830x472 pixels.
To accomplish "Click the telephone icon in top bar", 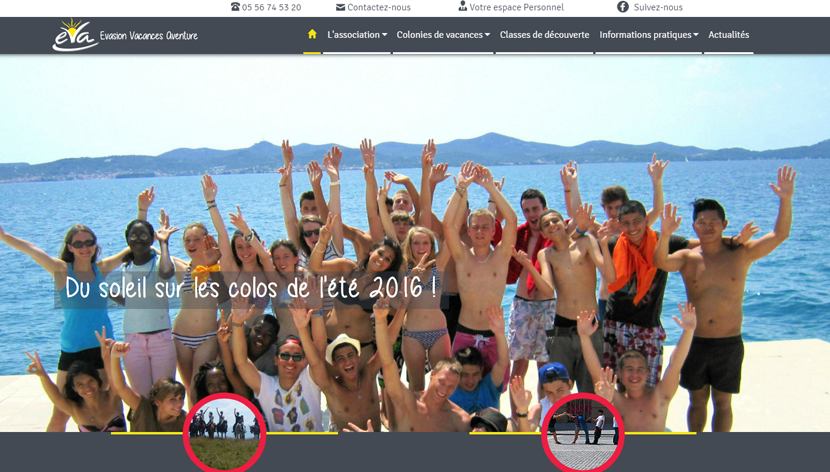I will click(x=235, y=7).
